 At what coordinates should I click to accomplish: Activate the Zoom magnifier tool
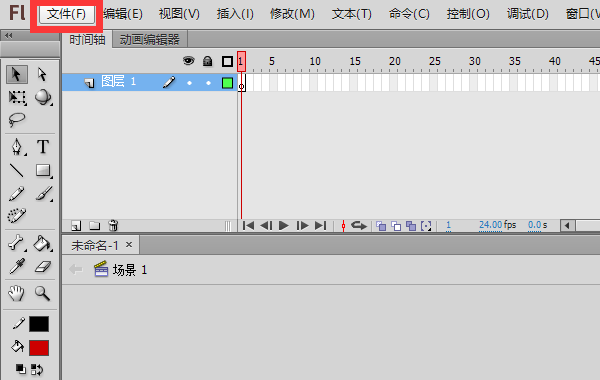42,294
